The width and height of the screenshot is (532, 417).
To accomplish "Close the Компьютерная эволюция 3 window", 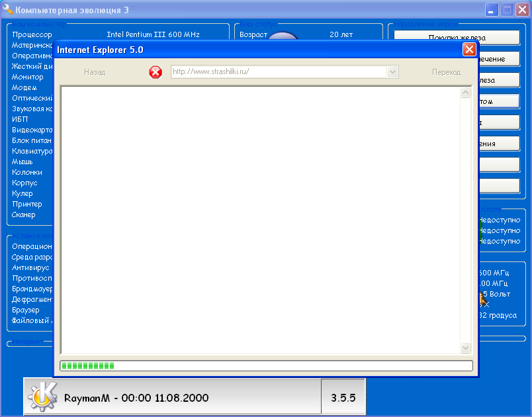I will click(523, 10).
